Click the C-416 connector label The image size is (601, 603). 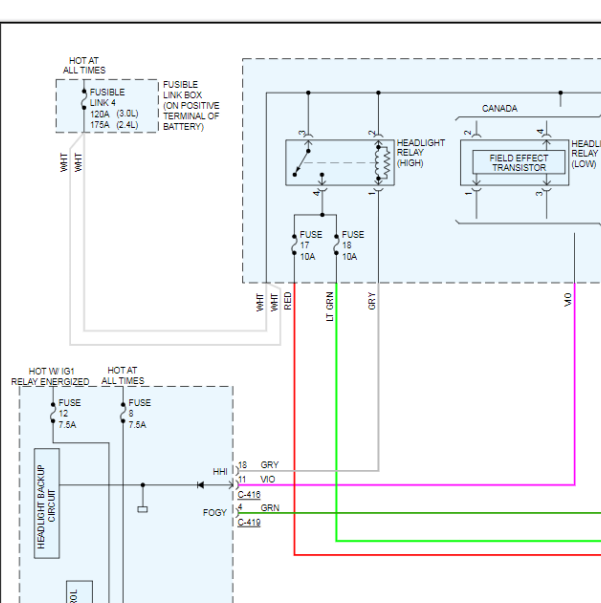(249, 495)
